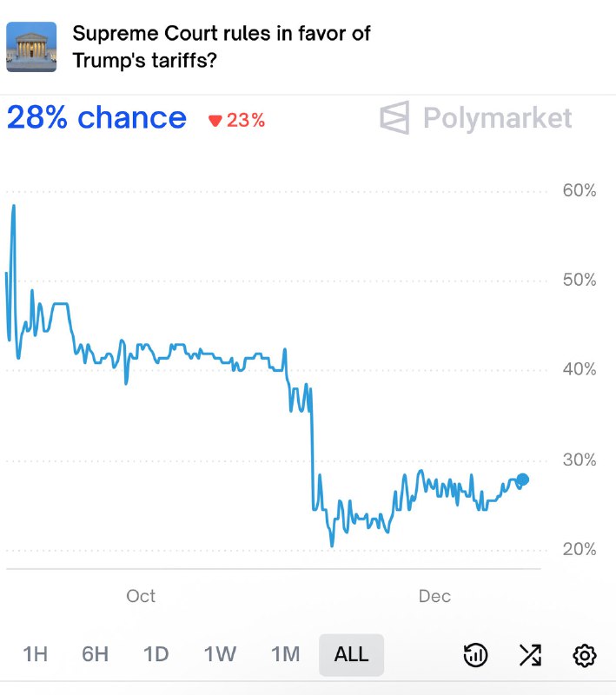The image size is (616, 695).
Task: Toggle the 1D time range
Action: (x=157, y=656)
